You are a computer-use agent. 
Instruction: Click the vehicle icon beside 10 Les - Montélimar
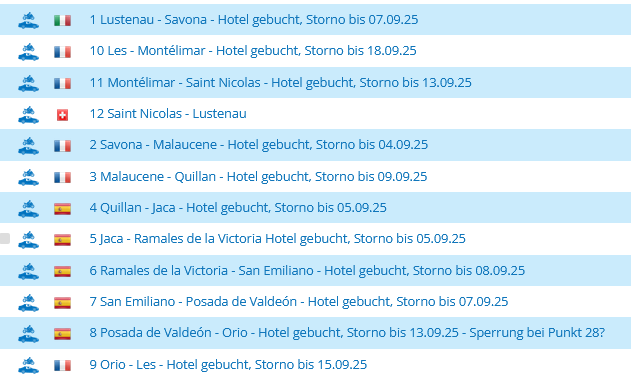click(29, 52)
